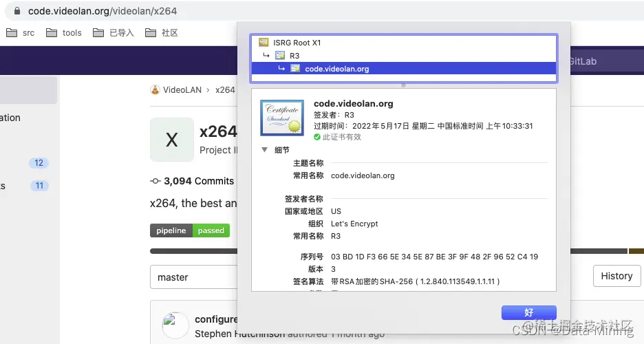Click the Let's Encrypt organization value

[x=354, y=224]
